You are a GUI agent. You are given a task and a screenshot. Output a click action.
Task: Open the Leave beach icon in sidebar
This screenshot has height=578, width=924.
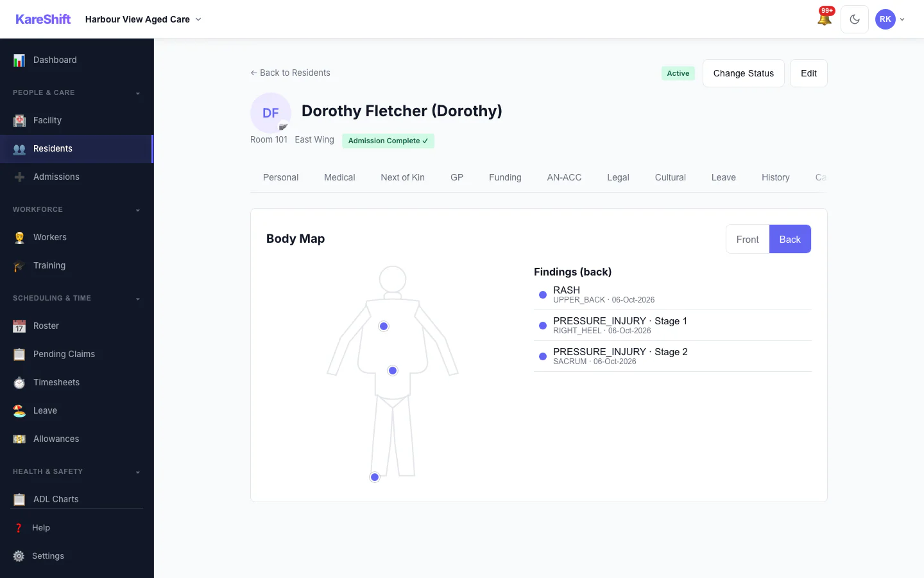[19, 410]
